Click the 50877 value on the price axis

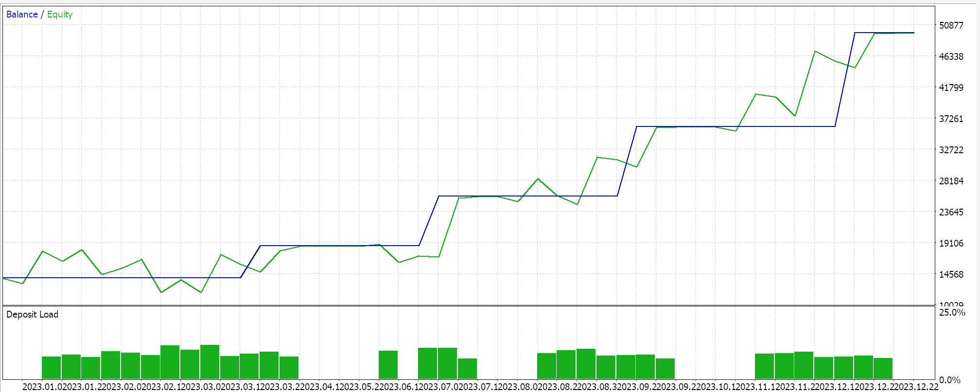pos(951,25)
